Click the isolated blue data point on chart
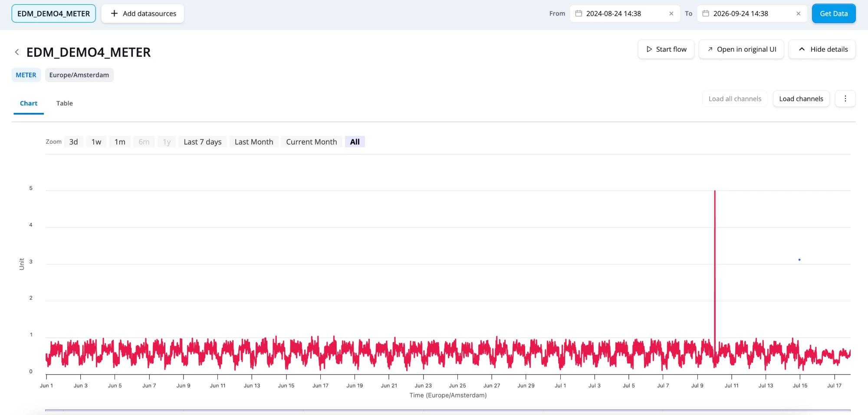 pos(799,260)
